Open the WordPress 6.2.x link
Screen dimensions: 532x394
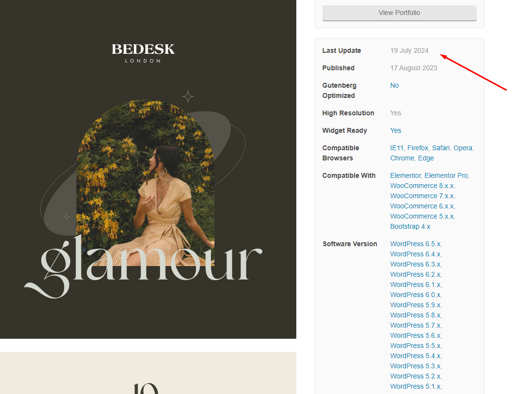415,275
